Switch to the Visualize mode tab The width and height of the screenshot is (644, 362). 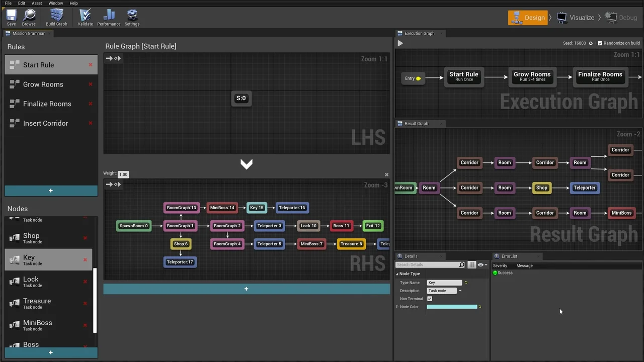click(x=577, y=18)
